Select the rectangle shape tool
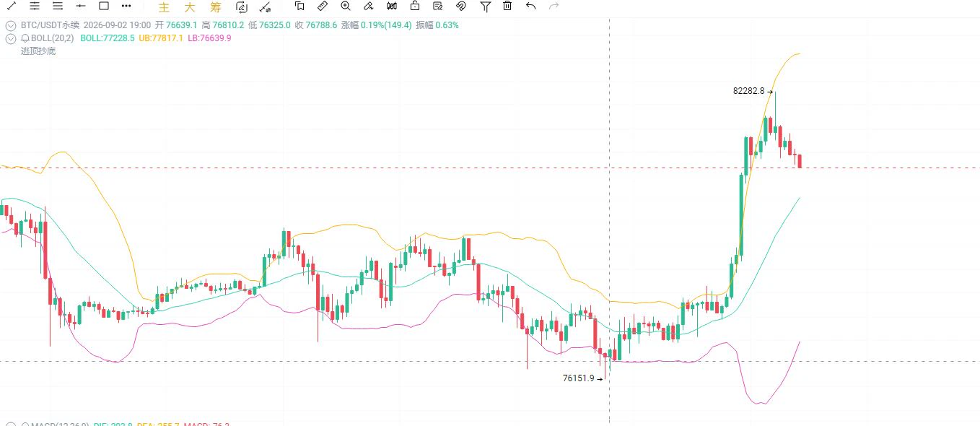The height and width of the screenshot is (426, 980). click(x=104, y=6)
